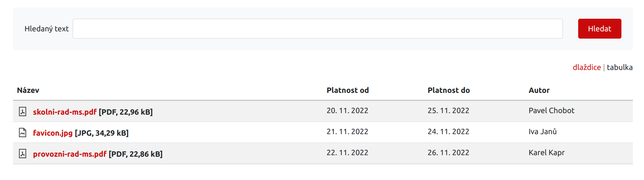Focus the Hledaný text search field
This screenshot has width=644, height=180.
(318, 29)
